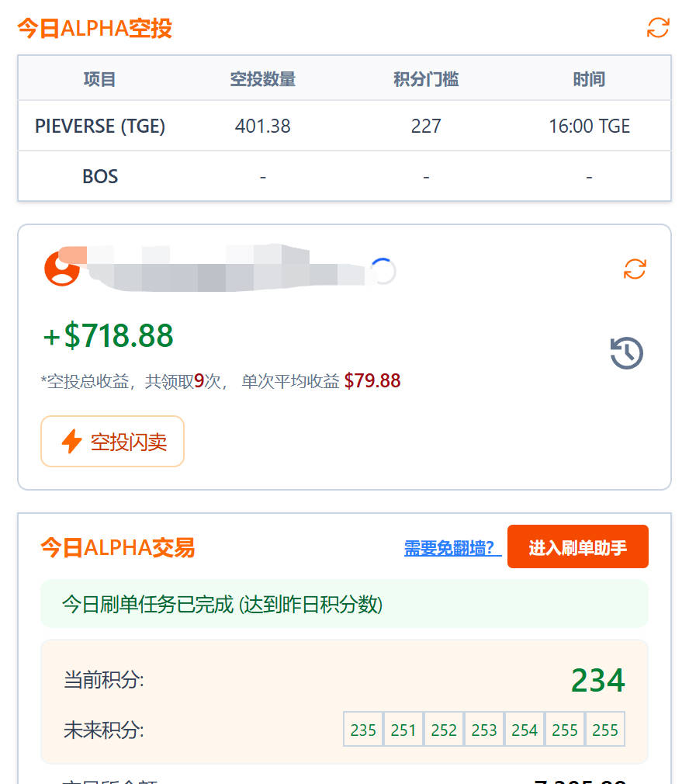Click the refresh icon in the account card
The image size is (689, 784).
[635, 269]
